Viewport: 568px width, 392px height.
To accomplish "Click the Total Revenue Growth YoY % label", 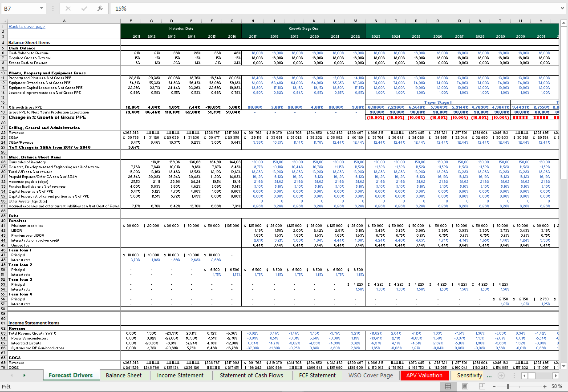I will pos(32,333).
